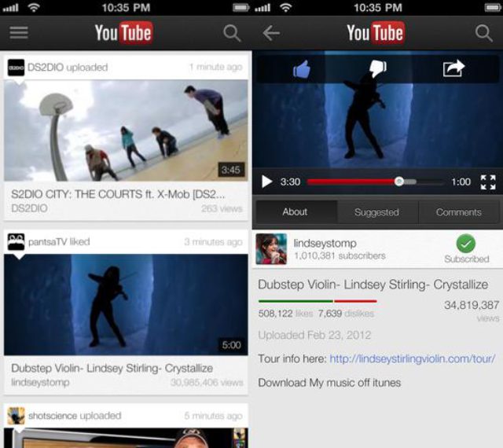Tap 'pantsaTV liked' header text
The height and width of the screenshot is (448, 503).
[x=59, y=241]
